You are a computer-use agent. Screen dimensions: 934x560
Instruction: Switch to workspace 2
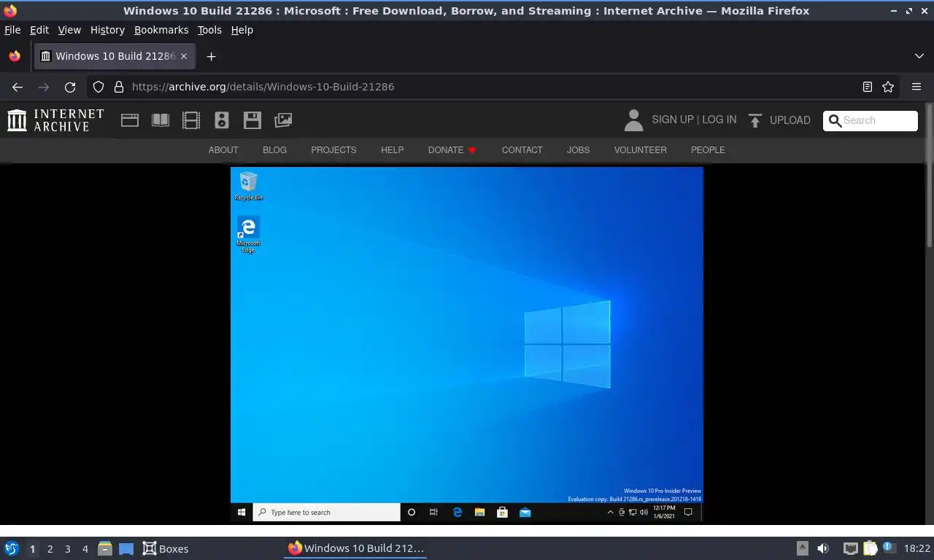50,549
